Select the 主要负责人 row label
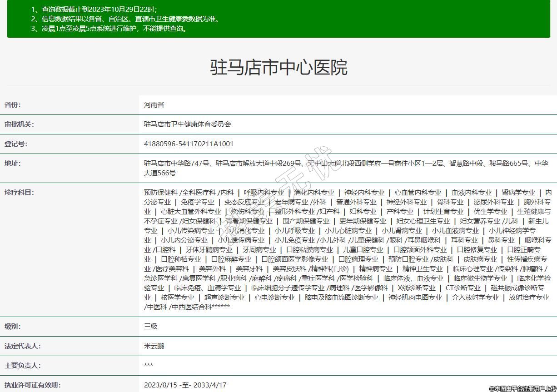The image size is (557, 392). click(22, 366)
